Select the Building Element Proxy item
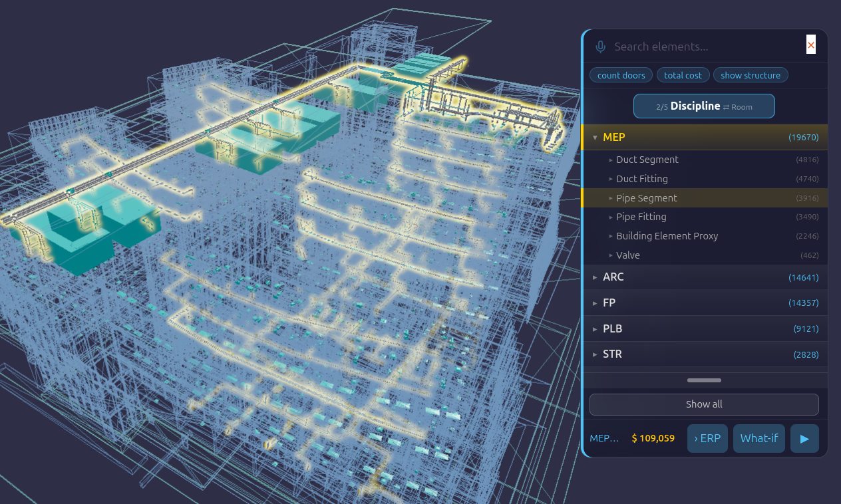Image resolution: width=841 pixels, height=504 pixels. pos(667,236)
